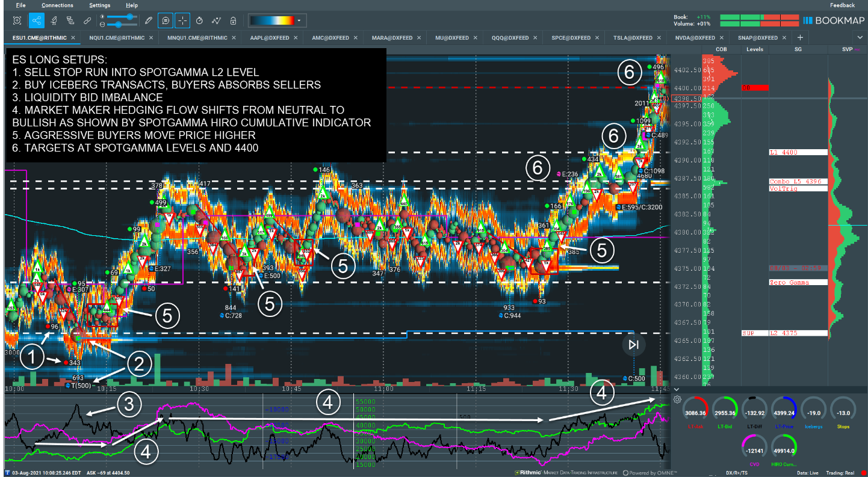The image size is (868, 477).
Task: Click the chain link instruments icon
Action: click(87, 20)
